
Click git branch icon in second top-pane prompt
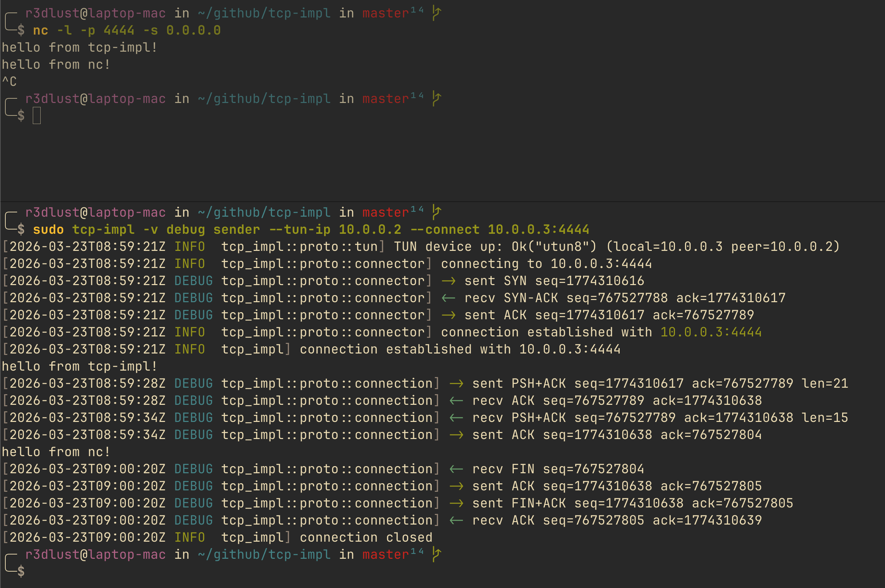tap(436, 99)
